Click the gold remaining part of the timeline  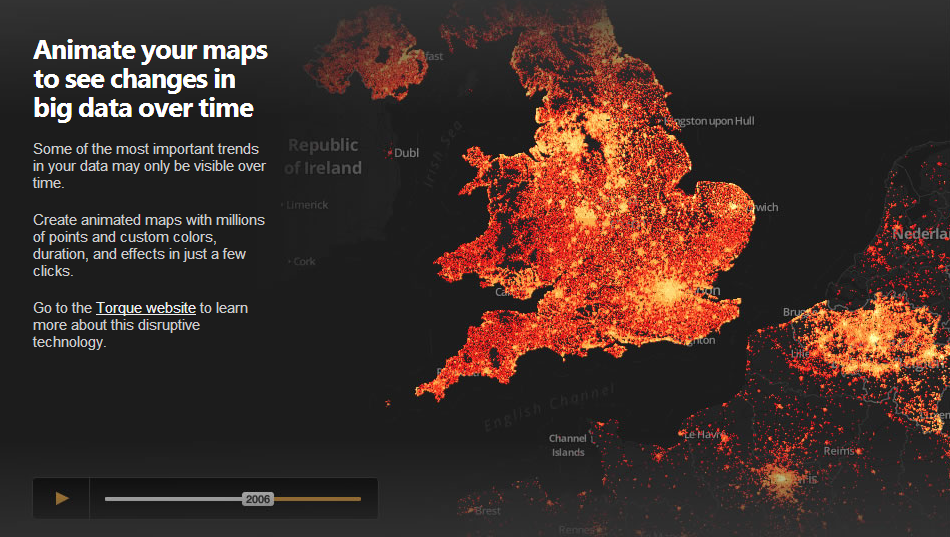(x=317, y=499)
